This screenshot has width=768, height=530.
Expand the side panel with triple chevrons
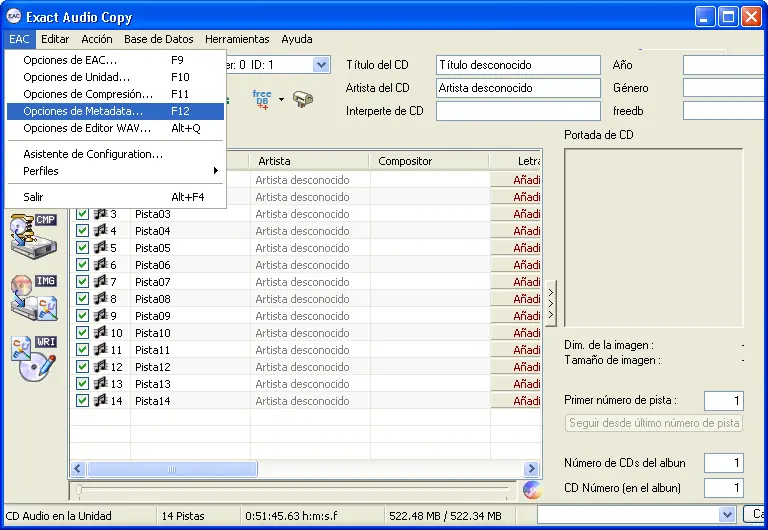tap(551, 304)
